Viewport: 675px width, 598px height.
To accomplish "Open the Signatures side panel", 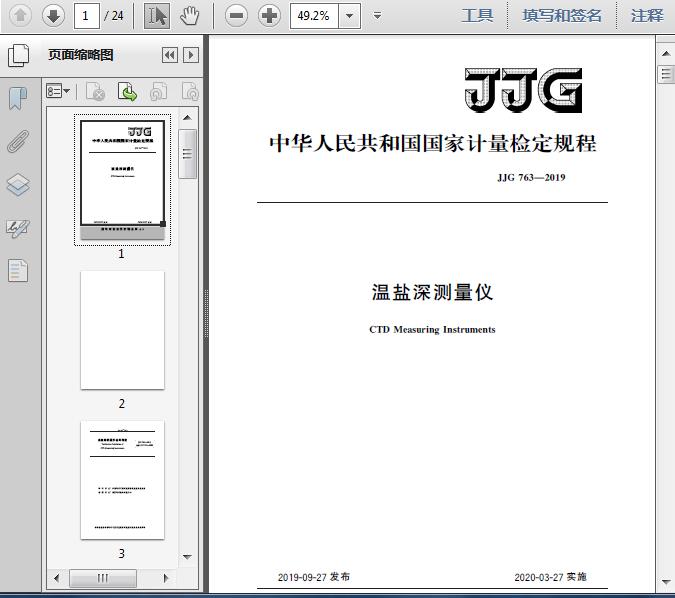I will click(x=18, y=228).
